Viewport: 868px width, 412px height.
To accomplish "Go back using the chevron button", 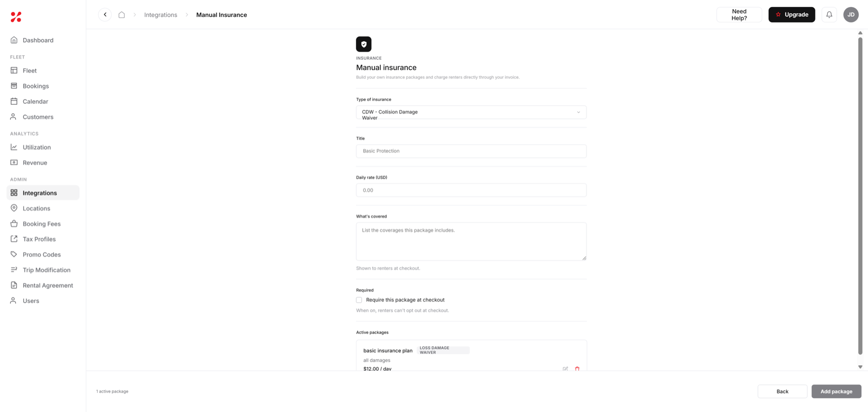I will pos(105,15).
